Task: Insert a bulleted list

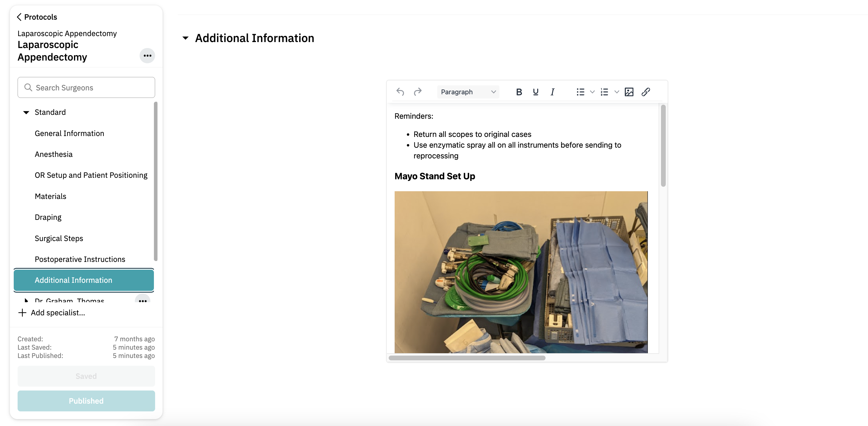Action: (580, 92)
